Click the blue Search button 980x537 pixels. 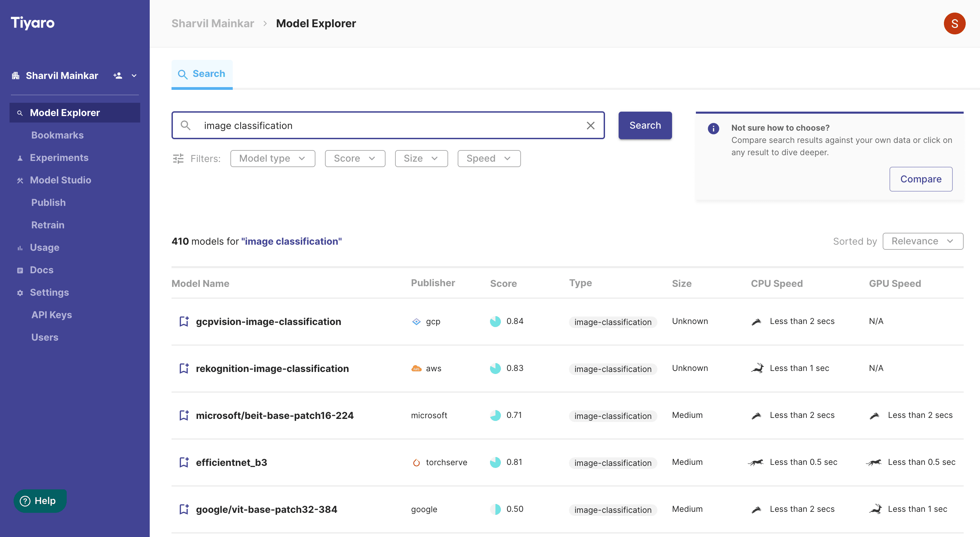tap(645, 125)
